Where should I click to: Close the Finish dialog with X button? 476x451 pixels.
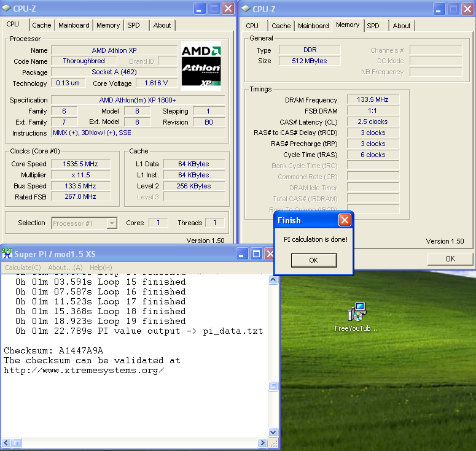(346, 220)
